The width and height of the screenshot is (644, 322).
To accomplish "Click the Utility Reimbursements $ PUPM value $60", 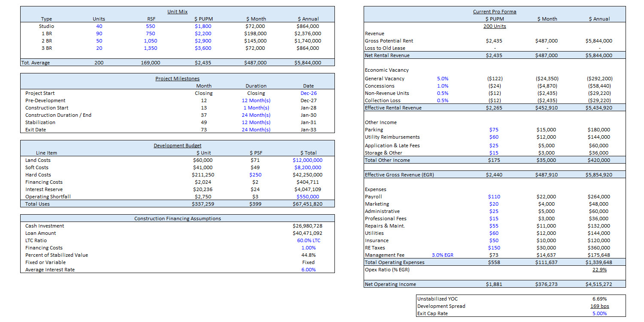I will (x=494, y=137).
